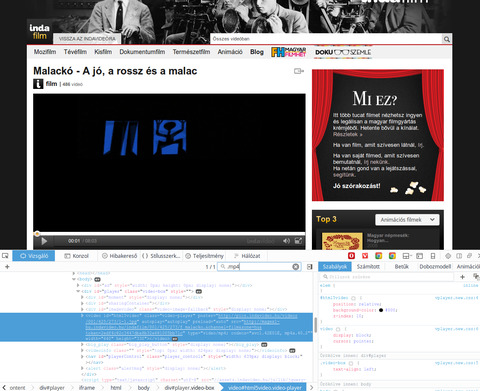Open the Animációs filmek dropdown
This screenshot has height=391, width=480.
pyautogui.click(x=407, y=220)
